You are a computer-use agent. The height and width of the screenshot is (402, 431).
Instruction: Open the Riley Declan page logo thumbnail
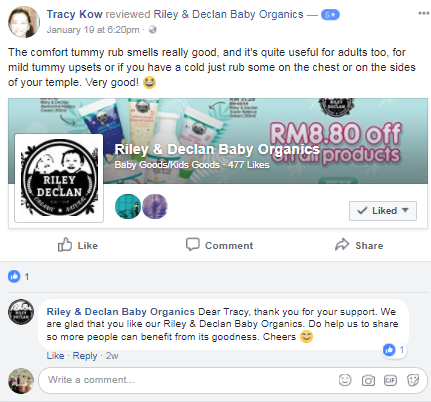pos(59,178)
